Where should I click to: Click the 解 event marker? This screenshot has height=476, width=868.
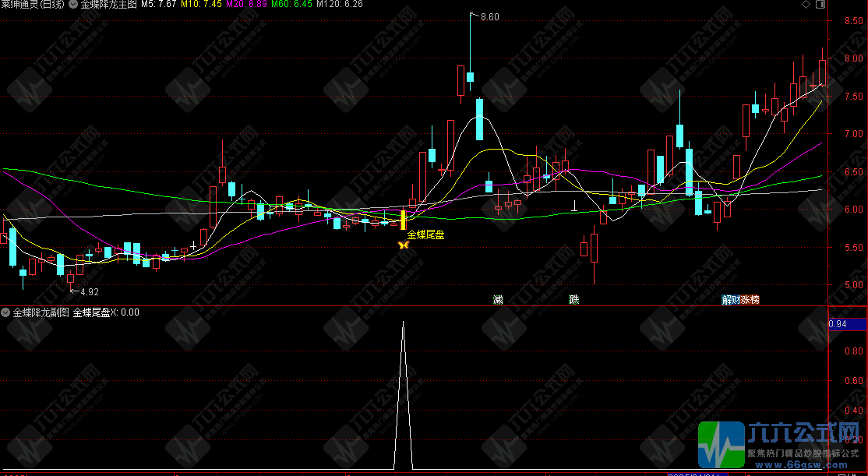pos(727,299)
